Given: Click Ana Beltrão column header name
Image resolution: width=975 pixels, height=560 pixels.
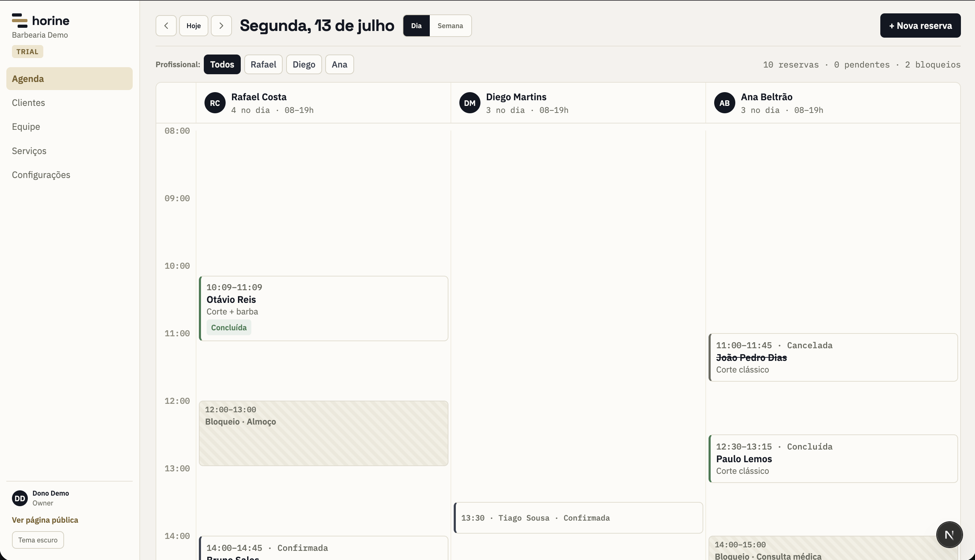Looking at the screenshot, I should pos(767,97).
